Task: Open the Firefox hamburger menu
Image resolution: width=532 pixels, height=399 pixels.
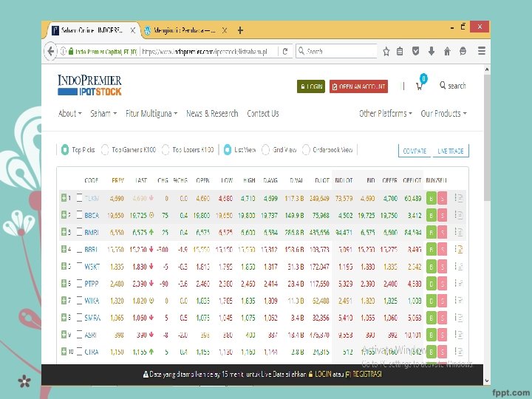Action: tap(482, 51)
